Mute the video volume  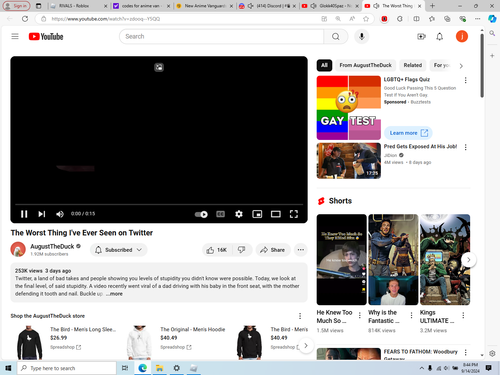pyautogui.click(x=60, y=214)
